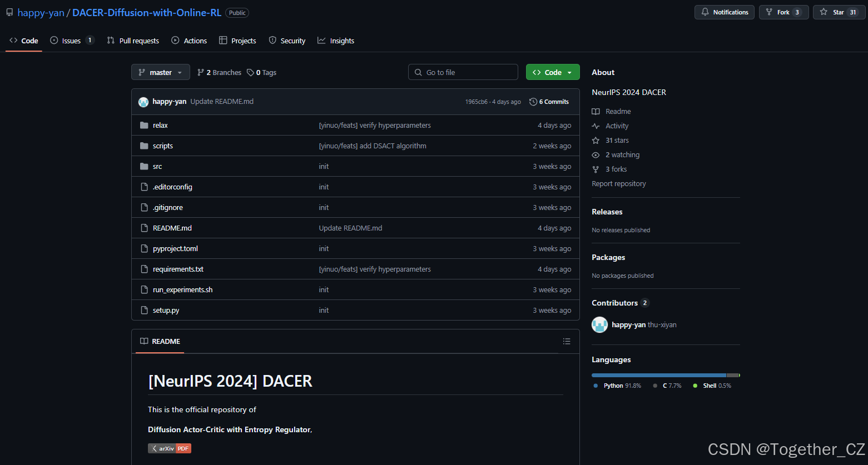The height and width of the screenshot is (465, 868).
Task: Click the watching eye icon showing 2 watchers
Action: (596, 154)
